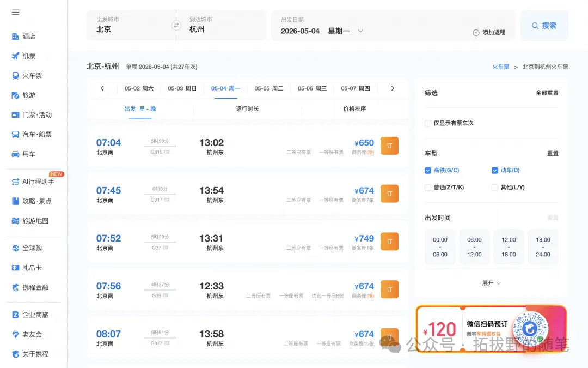Select the 05-02 周六 date tab
This screenshot has height=368, width=588.
(x=139, y=88)
